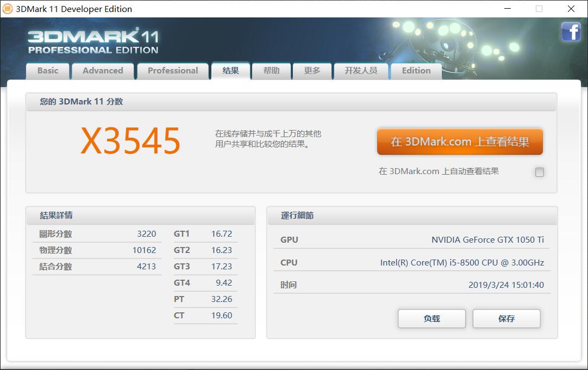Select the Edition tab
Image resolution: width=588 pixels, height=370 pixels.
tap(416, 71)
